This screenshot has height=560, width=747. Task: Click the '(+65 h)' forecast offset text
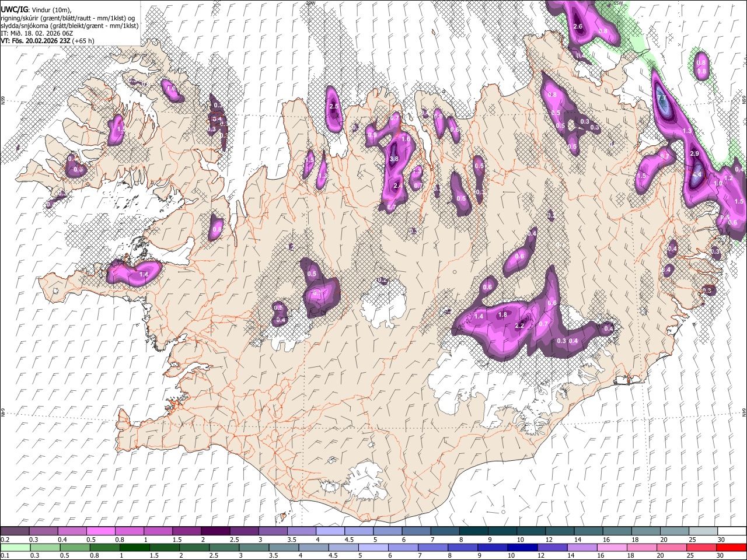[83, 41]
